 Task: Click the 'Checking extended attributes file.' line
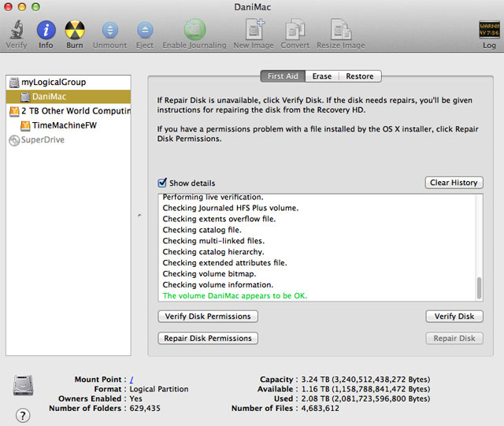[x=224, y=263]
